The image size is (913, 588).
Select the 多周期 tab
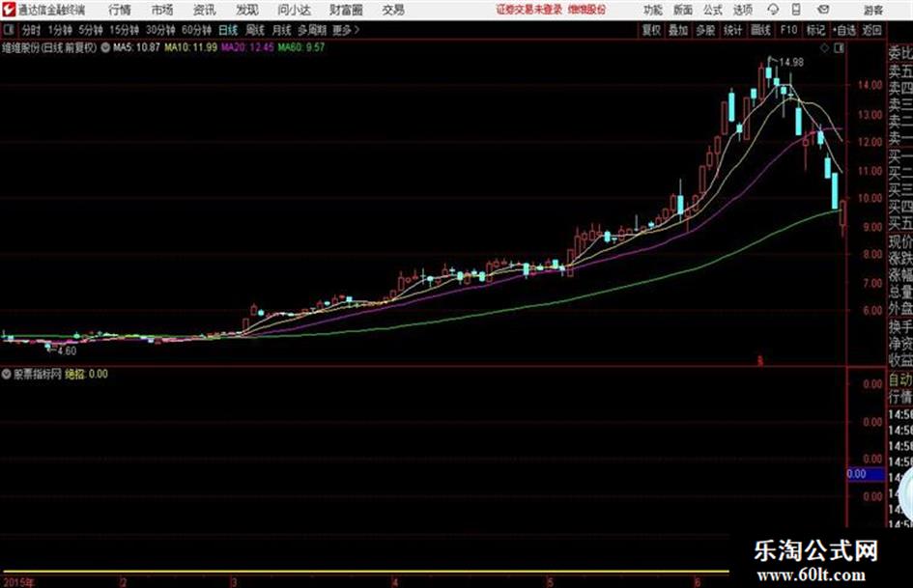[x=312, y=30]
